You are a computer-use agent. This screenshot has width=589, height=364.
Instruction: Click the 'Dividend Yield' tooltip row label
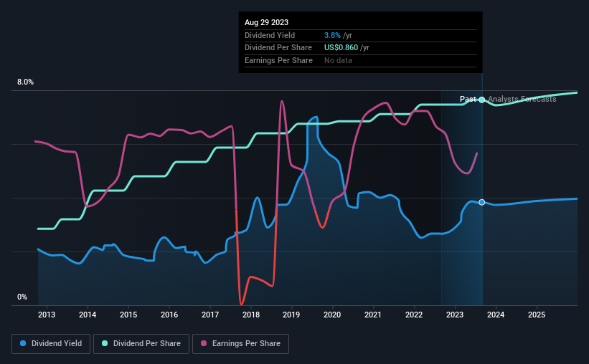[x=270, y=35]
